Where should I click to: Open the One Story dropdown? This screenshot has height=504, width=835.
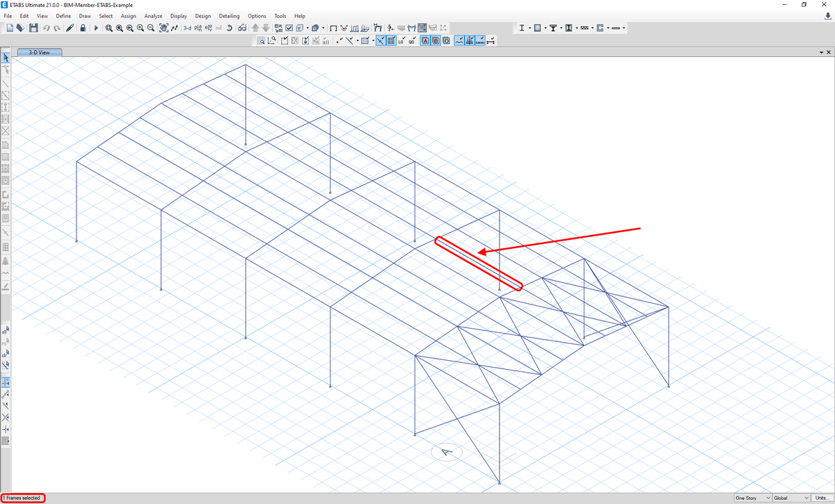pos(751,498)
